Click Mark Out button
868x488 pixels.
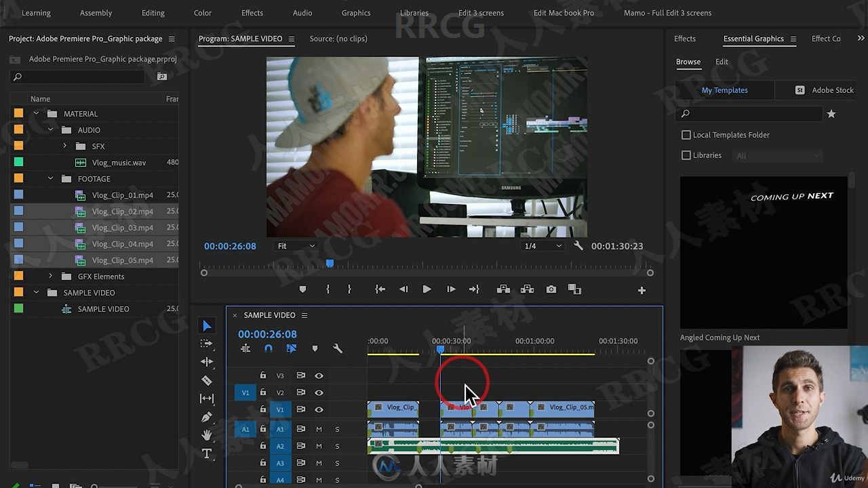(x=349, y=289)
